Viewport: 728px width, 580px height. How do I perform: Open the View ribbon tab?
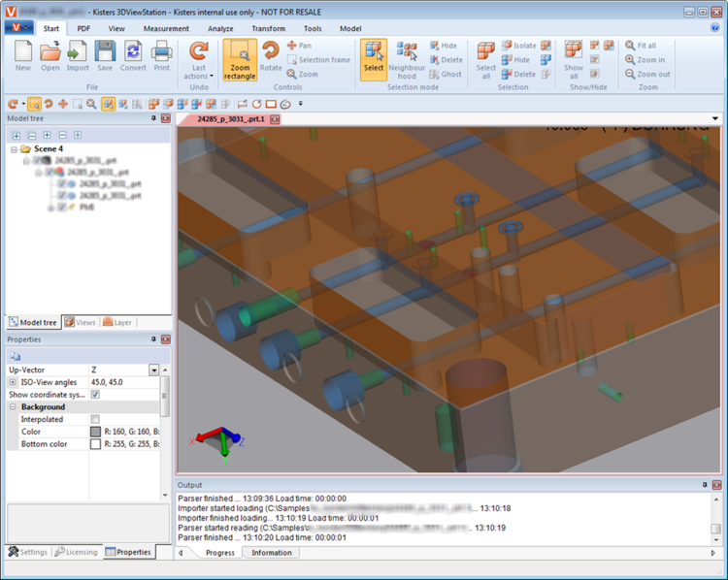pos(116,29)
